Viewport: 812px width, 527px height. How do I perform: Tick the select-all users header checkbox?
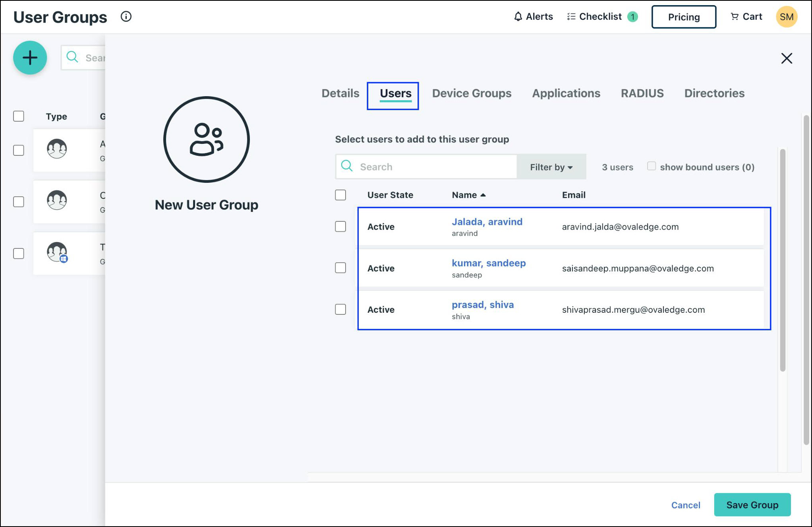click(x=340, y=195)
